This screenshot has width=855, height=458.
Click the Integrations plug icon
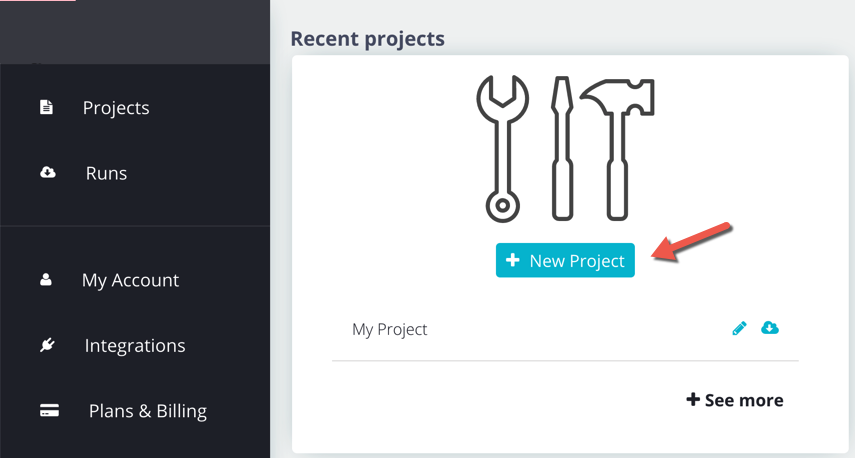click(47, 345)
